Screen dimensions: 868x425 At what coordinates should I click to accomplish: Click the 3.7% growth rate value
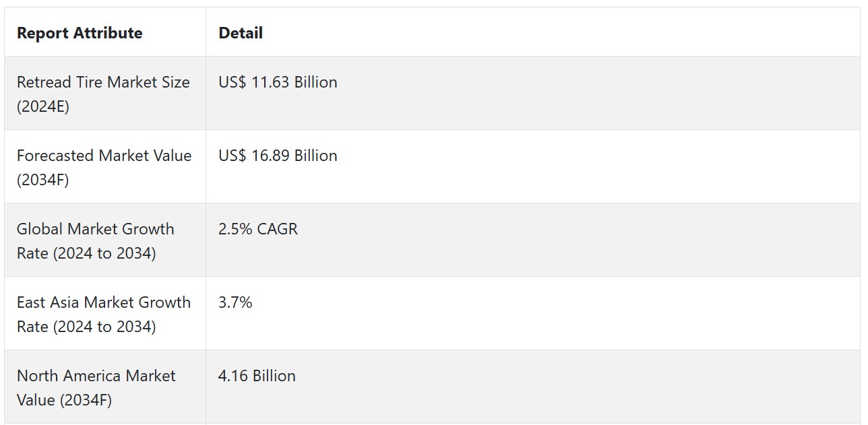point(235,302)
